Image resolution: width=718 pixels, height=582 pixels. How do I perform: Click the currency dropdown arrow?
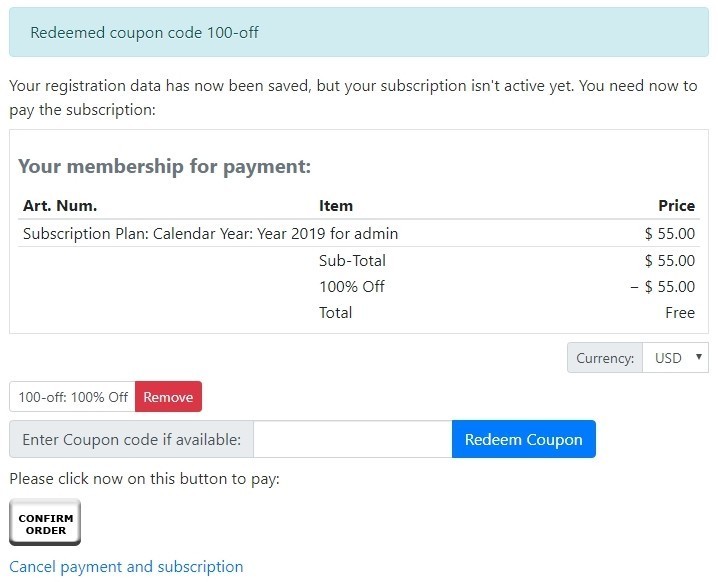(x=699, y=357)
